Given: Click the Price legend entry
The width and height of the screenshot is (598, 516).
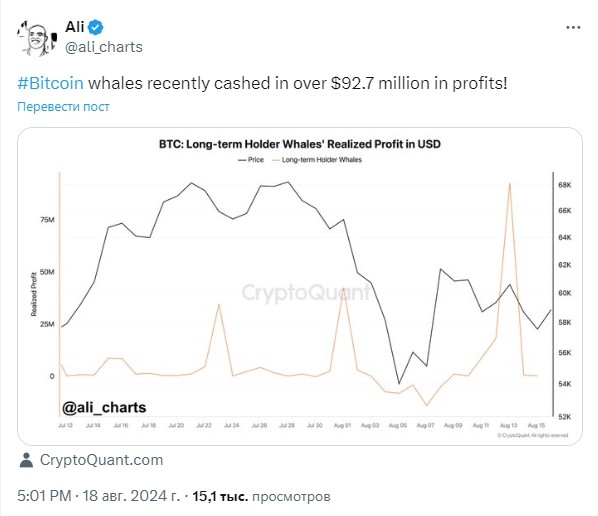Looking at the screenshot, I should (x=251, y=160).
